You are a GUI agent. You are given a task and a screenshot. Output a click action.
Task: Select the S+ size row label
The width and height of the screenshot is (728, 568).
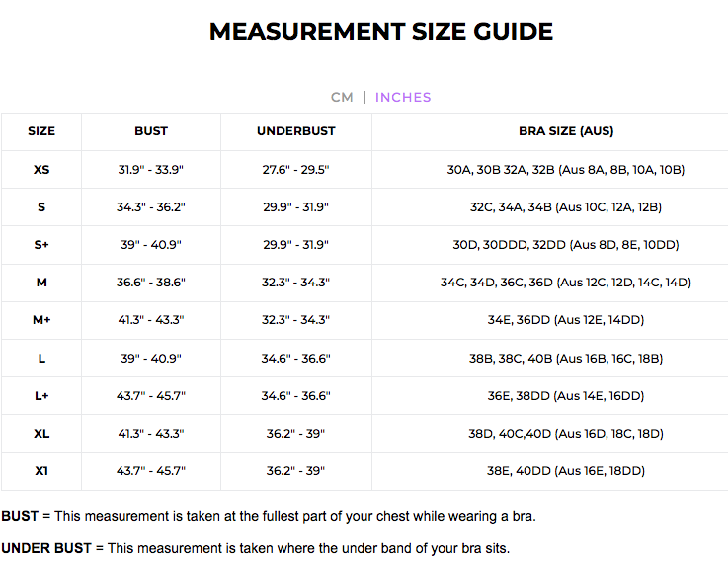coord(41,245)
